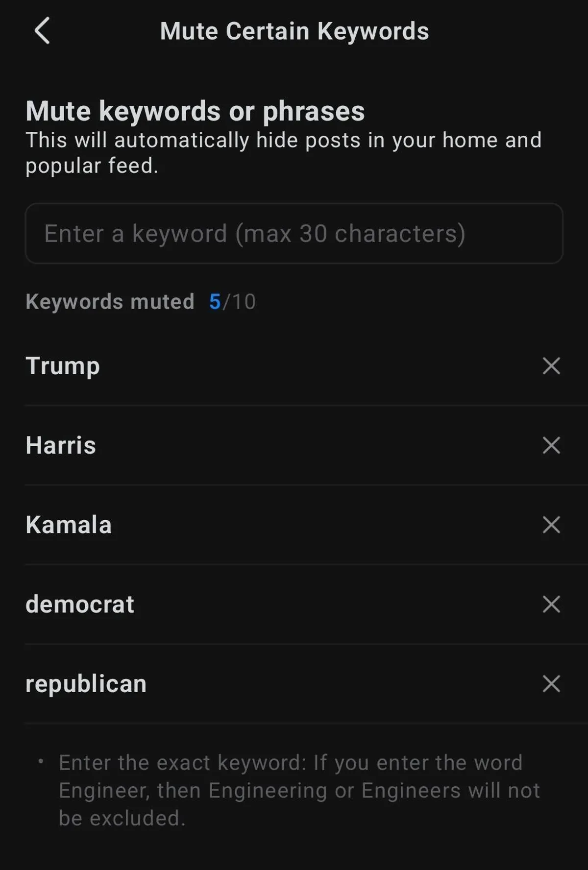The image size is (588, 870).
Task: Click the Mute Certain Keywords title
Action: click(x=294, y=31)
